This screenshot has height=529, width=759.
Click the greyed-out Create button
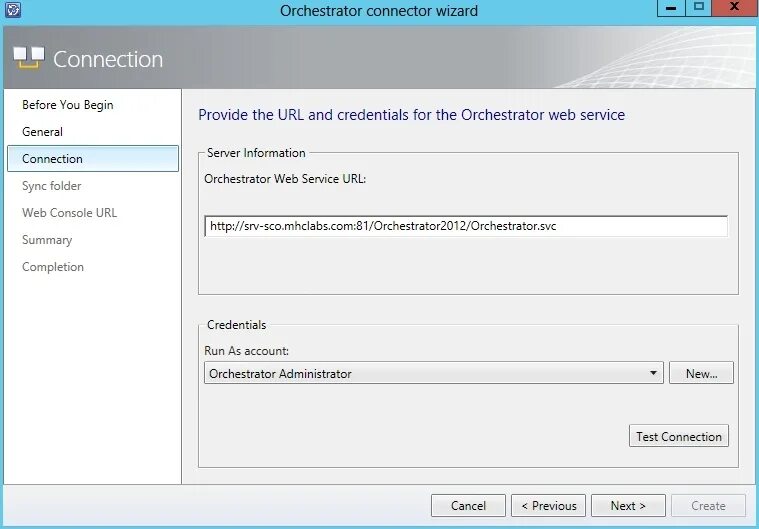tap(708, 506)
